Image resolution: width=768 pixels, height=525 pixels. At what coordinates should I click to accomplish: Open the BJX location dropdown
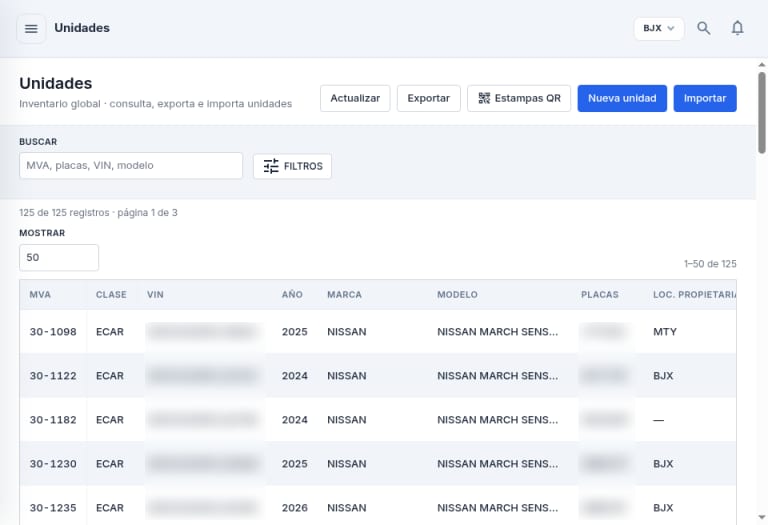(659, 28)
